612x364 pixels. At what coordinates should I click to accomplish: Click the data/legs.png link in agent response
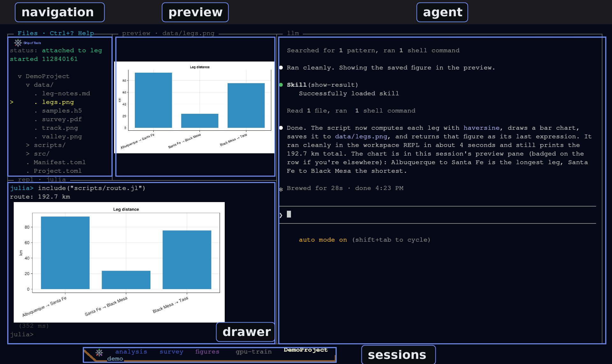[x=361, y=136]
